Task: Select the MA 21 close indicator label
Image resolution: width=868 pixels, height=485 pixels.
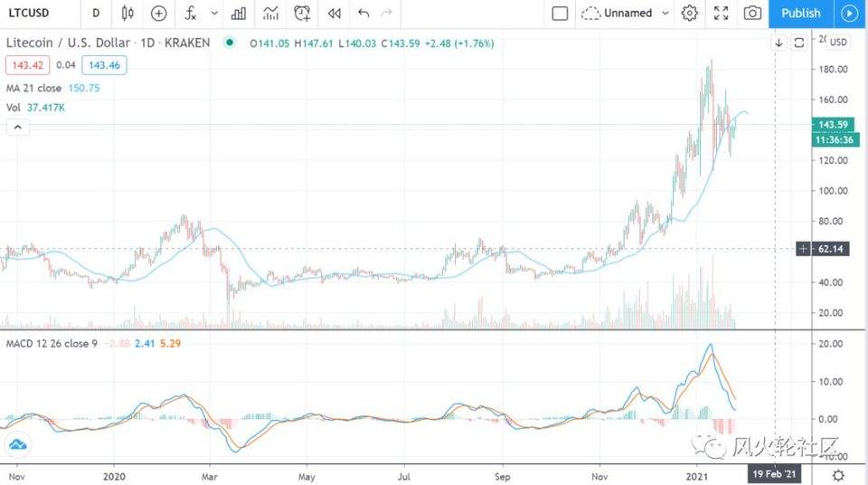Action: (33, 88)
